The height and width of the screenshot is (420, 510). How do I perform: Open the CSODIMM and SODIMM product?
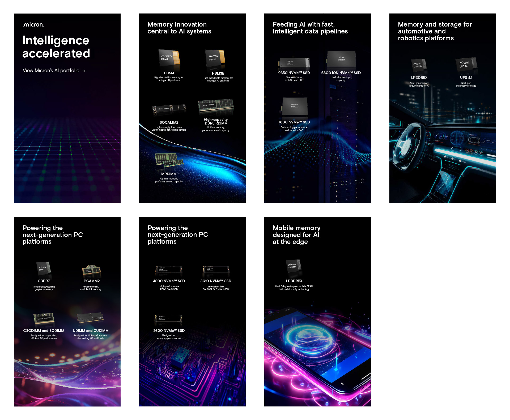click(x=44, y=331)
